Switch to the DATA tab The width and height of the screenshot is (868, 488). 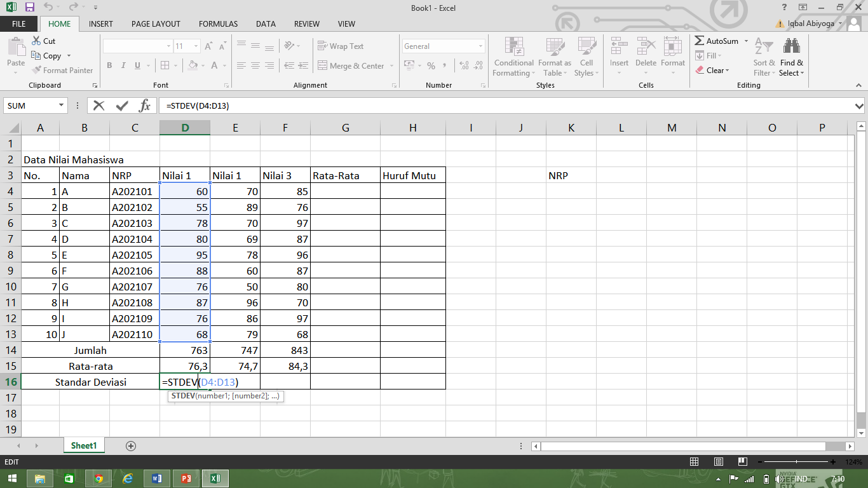pyautogui.click(x=266, y=24)
